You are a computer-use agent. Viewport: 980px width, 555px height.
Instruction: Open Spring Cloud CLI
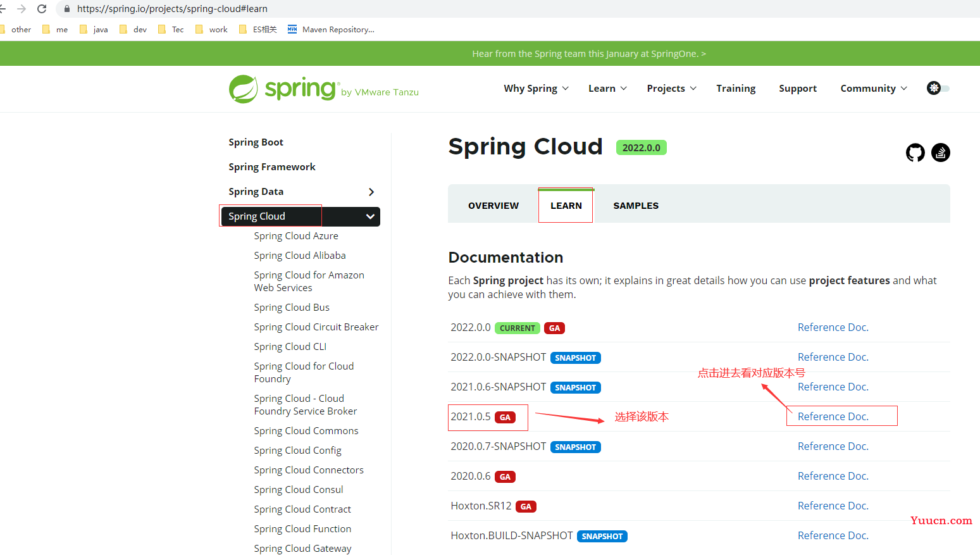pyautogui.click(x=290, y=347)
